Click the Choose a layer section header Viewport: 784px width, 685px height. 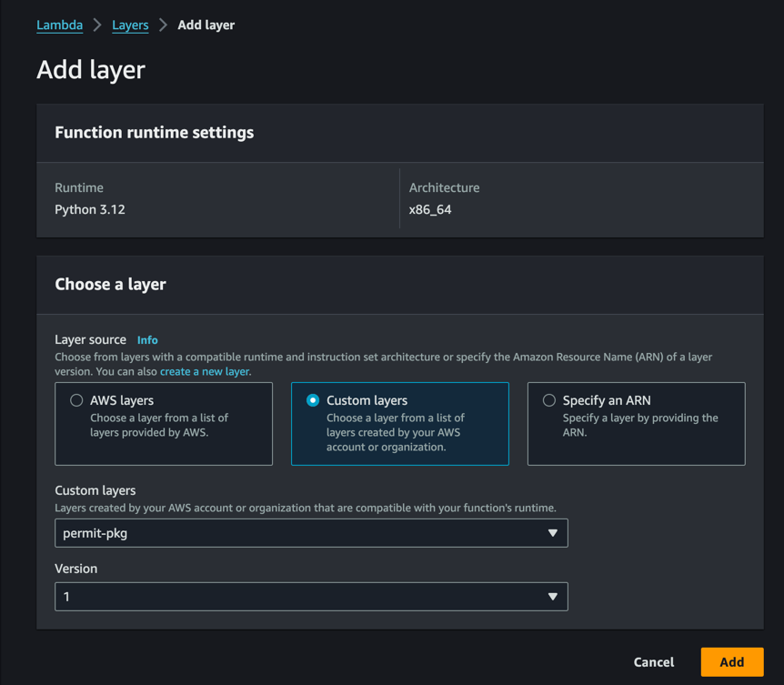[x=110, y=284]
